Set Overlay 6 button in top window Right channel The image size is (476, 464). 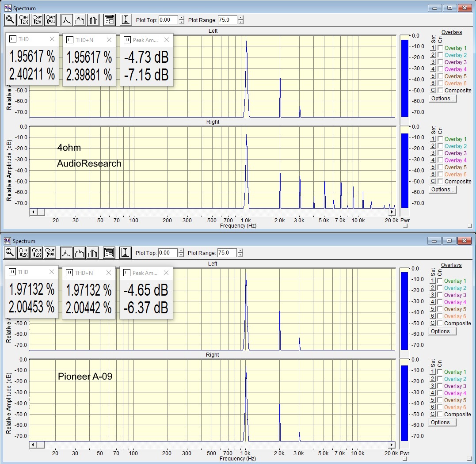coord(433,174)
